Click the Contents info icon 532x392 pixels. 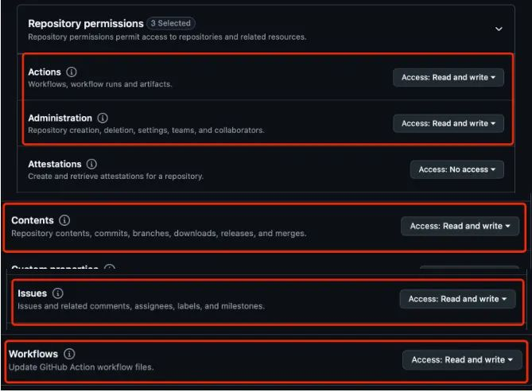click(64, 220)
